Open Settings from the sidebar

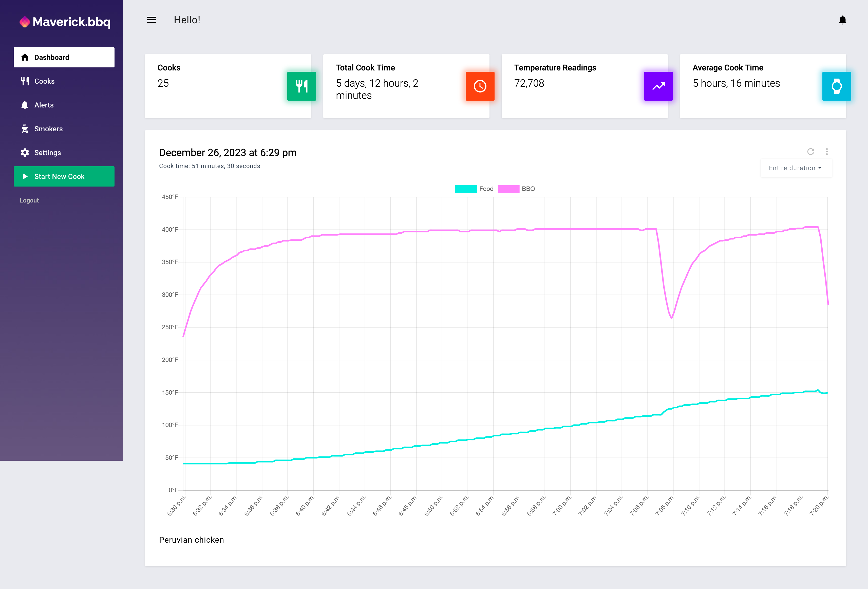tap(47, 153)
